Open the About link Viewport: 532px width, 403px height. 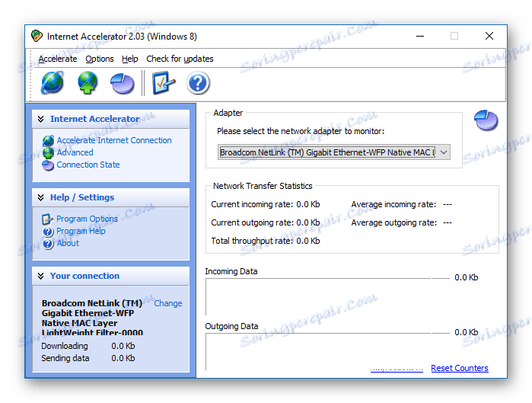(x=68, y=243)
